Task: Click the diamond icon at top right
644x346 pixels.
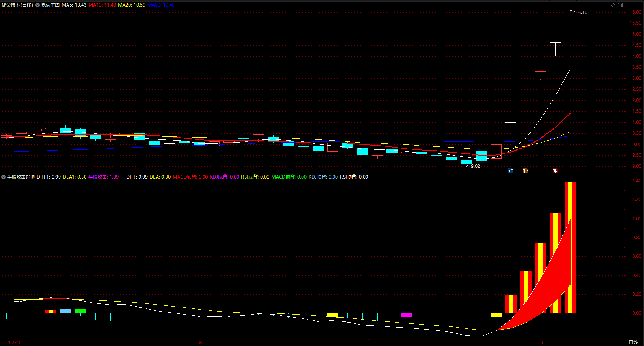Action: click(x=613, y=5)
